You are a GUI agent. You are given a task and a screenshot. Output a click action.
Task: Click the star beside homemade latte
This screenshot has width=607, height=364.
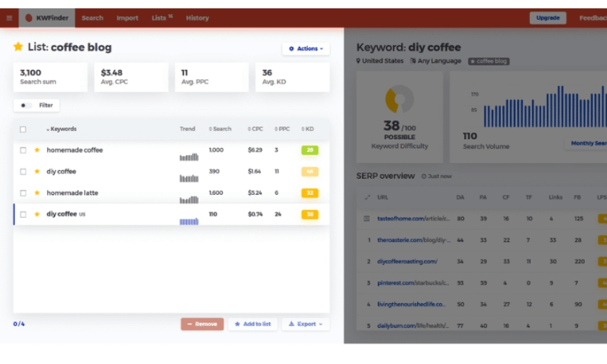click(x=37, y=193)
